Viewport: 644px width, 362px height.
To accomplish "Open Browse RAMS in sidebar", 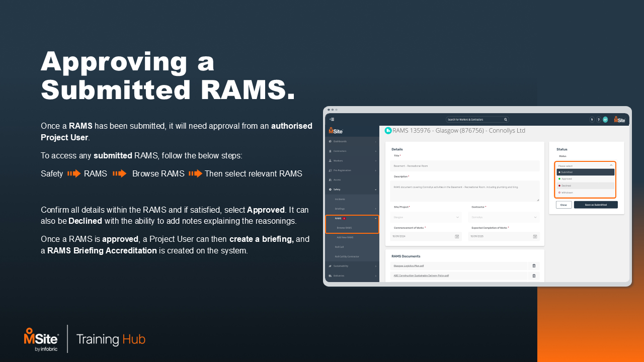I will [x=344, y=228].
